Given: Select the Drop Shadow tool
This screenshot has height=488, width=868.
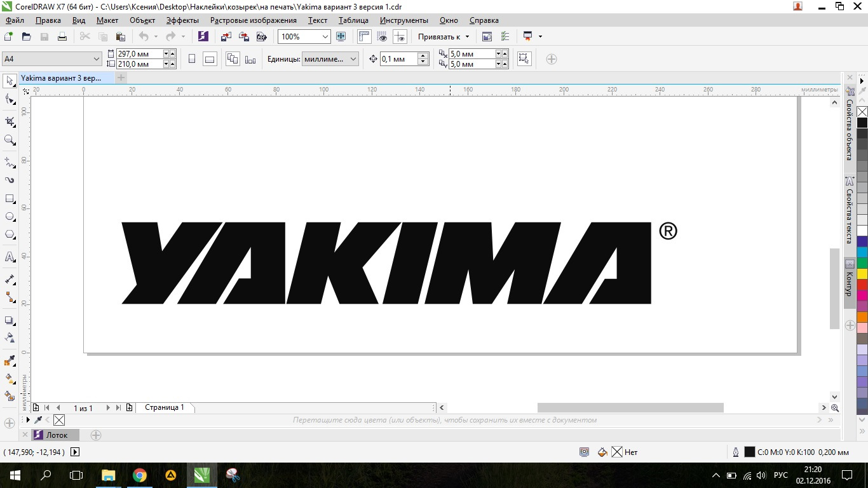Looking at the screenshot, I should (10, 320).
